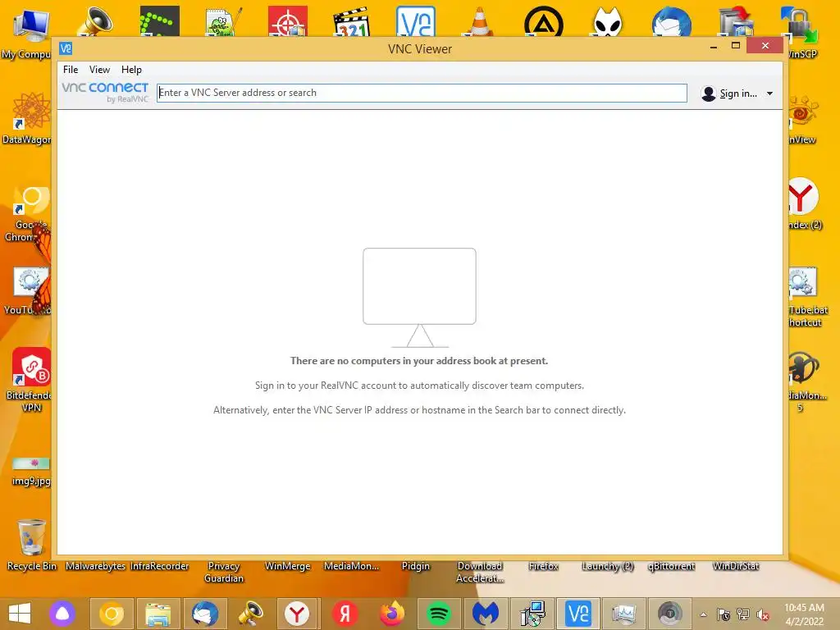840x630 pixels.
Task: Open Thunderbird from the taskbar
Action: [204, 614]
